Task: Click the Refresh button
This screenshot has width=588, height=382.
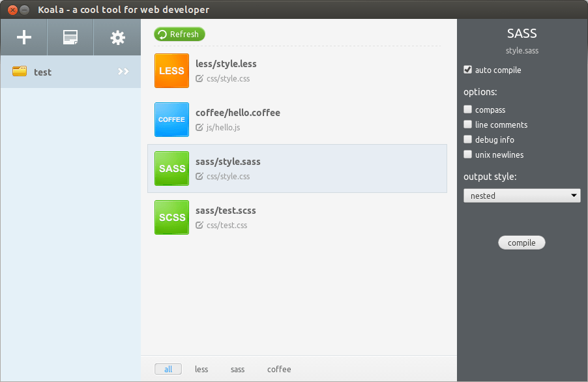Action: click(180, 34)
